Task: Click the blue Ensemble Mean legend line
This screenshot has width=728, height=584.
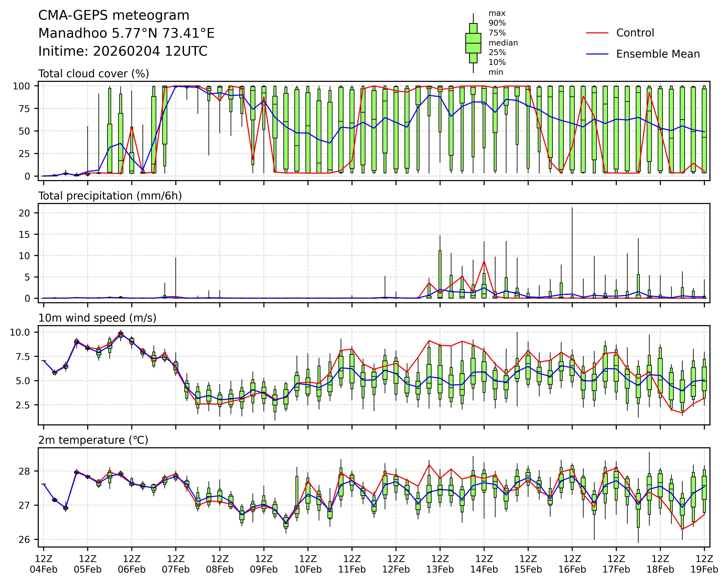Action: 597,54
